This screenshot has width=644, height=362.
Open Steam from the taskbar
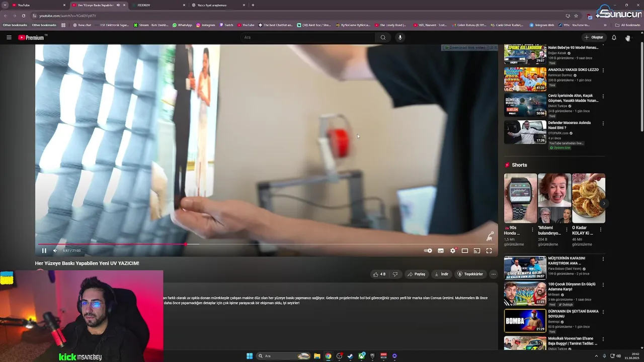coord(350,356)
